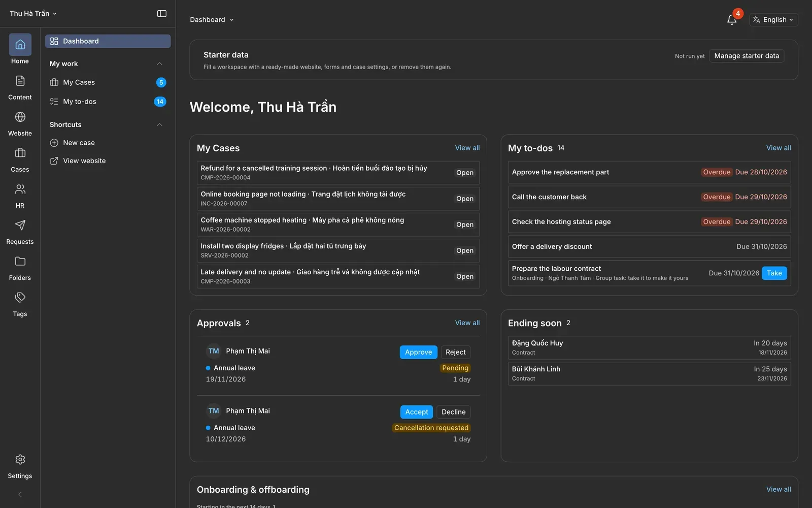The image size is (812, 508).
Task: Decline the leave cancellation request
Action: [453, 412]
